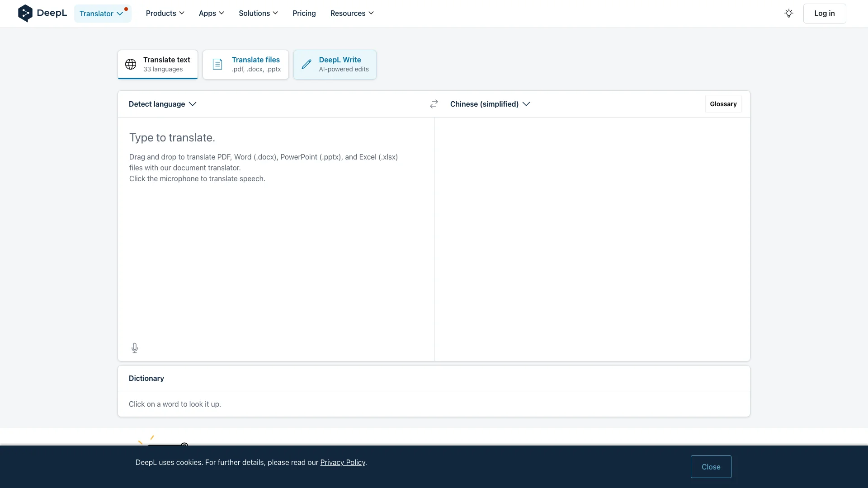This screenshot has width=868, height=488.
Task: Toggle the light bulb theme icon
Action: [789, 13]
